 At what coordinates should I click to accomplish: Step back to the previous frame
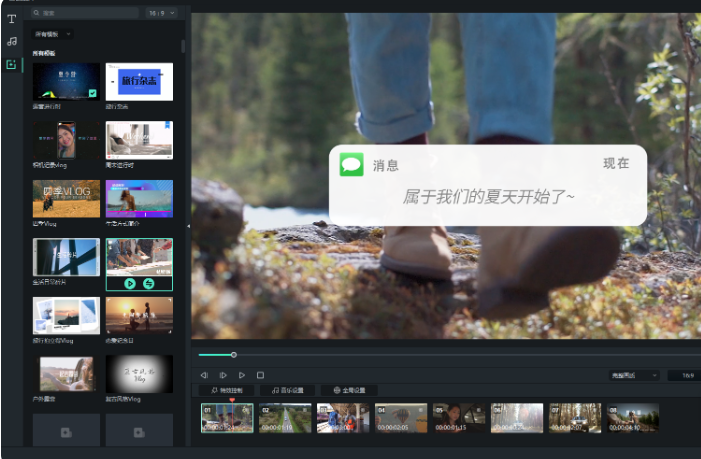click(205, 375)
